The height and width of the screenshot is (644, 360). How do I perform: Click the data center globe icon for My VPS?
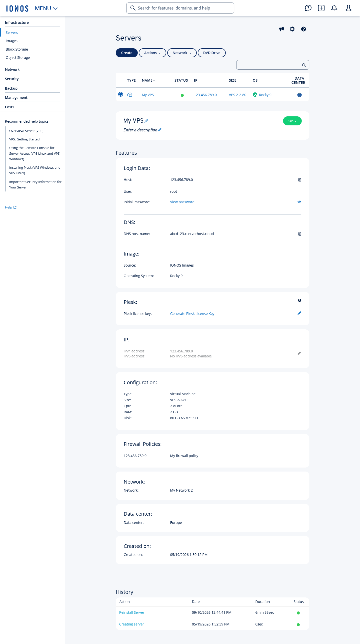coord(299,95)
